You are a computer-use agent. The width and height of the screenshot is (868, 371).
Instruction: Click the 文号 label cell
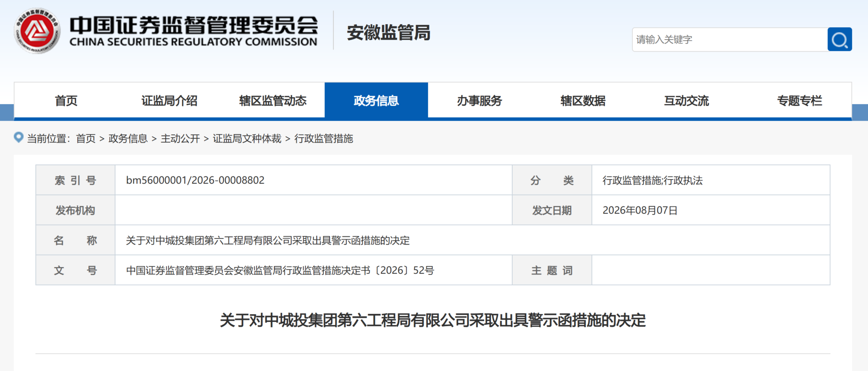(x=75, y=270)
